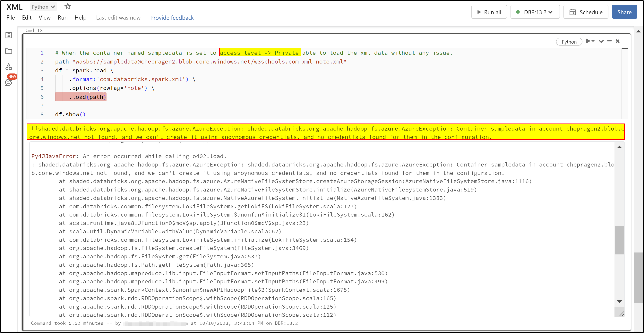Open the File menu
Screen dimensions: 644x333
(11, 18)
